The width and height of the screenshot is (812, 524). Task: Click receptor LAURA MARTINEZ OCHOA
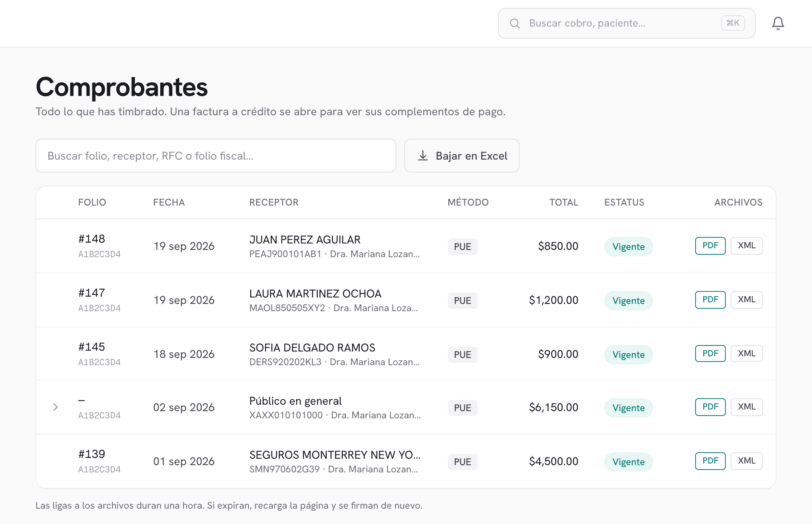coord(315,294)
